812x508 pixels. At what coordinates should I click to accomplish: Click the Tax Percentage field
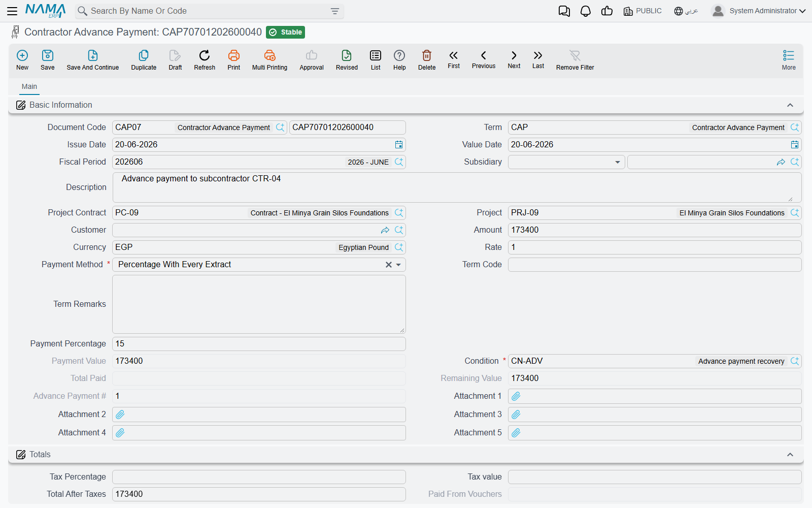(x=259, y=477)
